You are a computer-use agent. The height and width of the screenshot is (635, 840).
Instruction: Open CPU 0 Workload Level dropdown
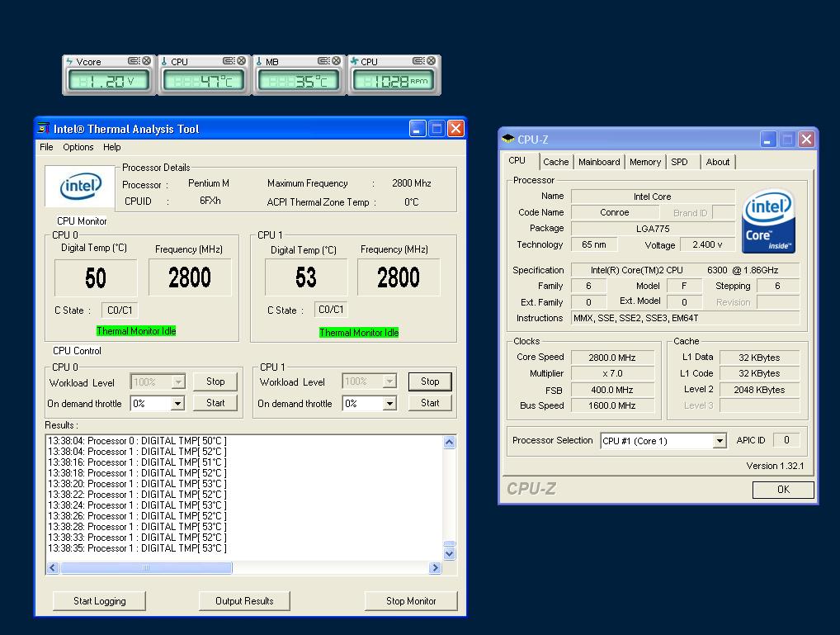pos(178,381)
